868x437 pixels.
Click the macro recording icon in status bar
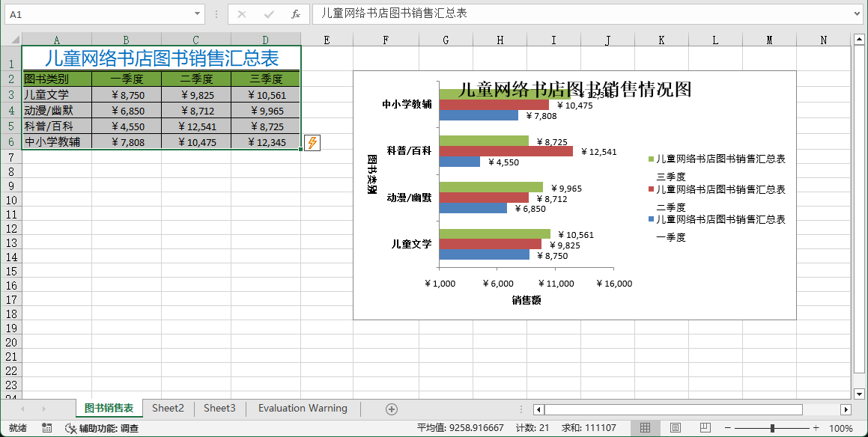(47, 428)
